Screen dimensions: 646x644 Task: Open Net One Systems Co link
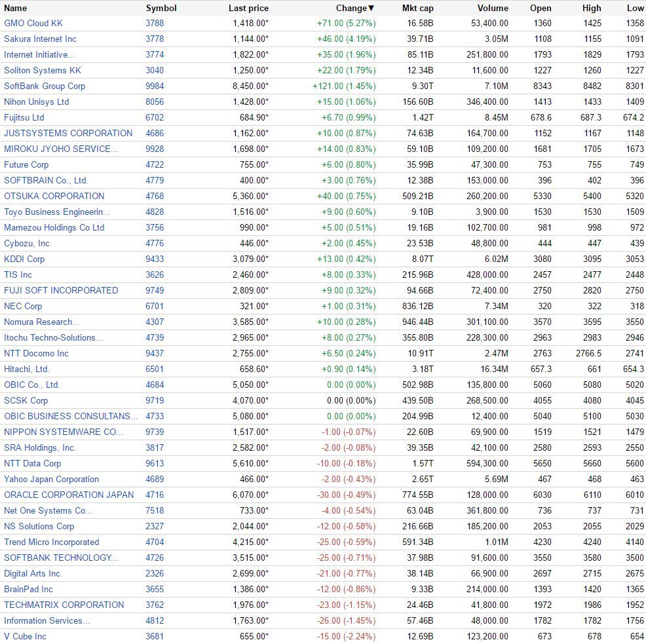(48, 510)
